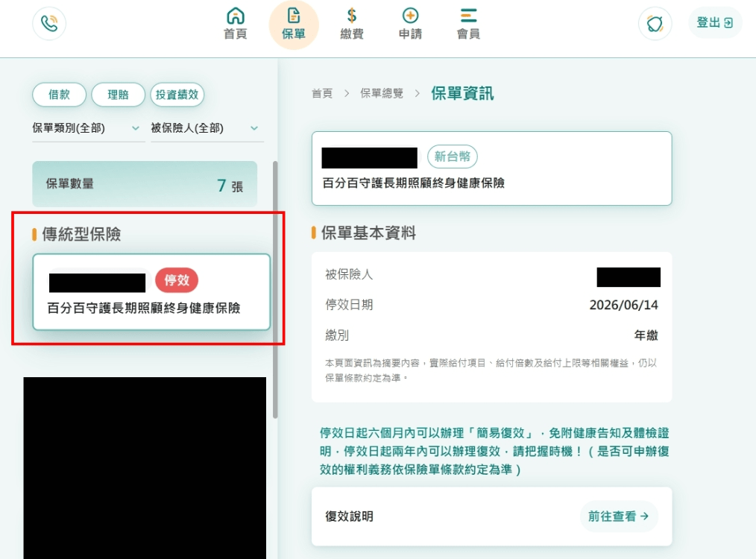Click the policy list vertical scrollbar
The width and height of the screenshot is (756, 559).
click(275, 289)
